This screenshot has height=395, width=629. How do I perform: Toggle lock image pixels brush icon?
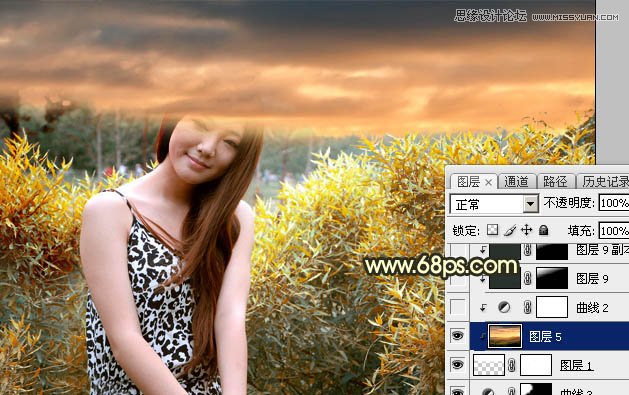point(510,230)
